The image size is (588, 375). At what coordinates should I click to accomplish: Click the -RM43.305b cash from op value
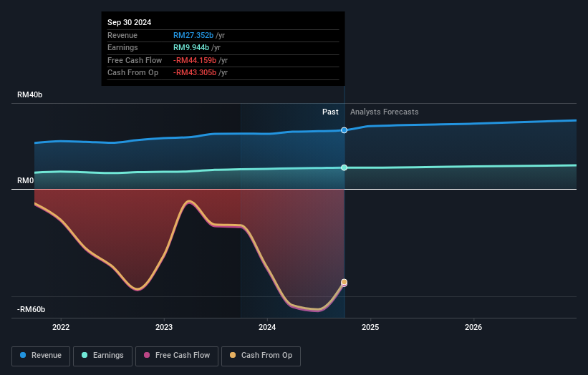(x=195, y=73)
